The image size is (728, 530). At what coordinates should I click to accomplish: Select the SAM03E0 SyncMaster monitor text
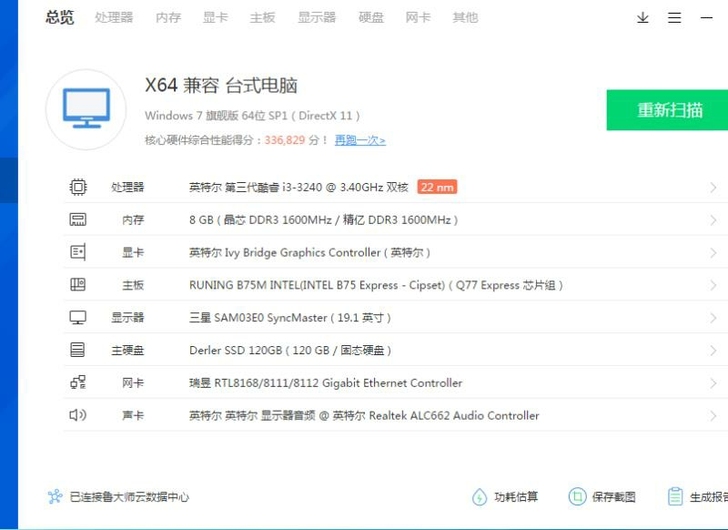[x=290, y=318]
